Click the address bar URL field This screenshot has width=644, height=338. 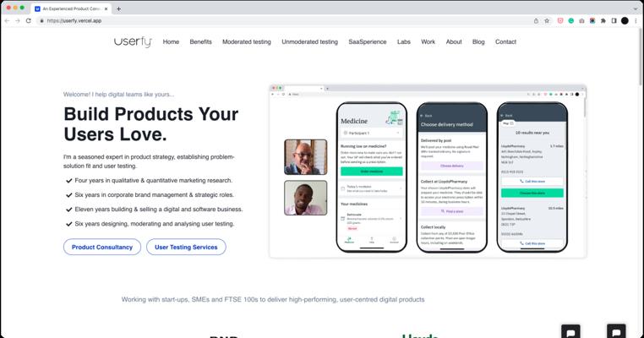tap(283, 20)
